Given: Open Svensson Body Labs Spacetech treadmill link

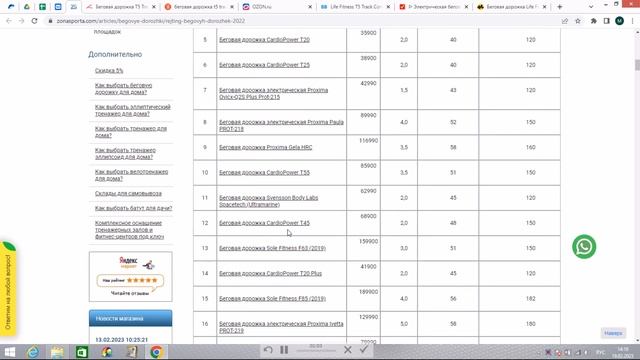Looking at the screenshot, I should [x=269, y=201].
